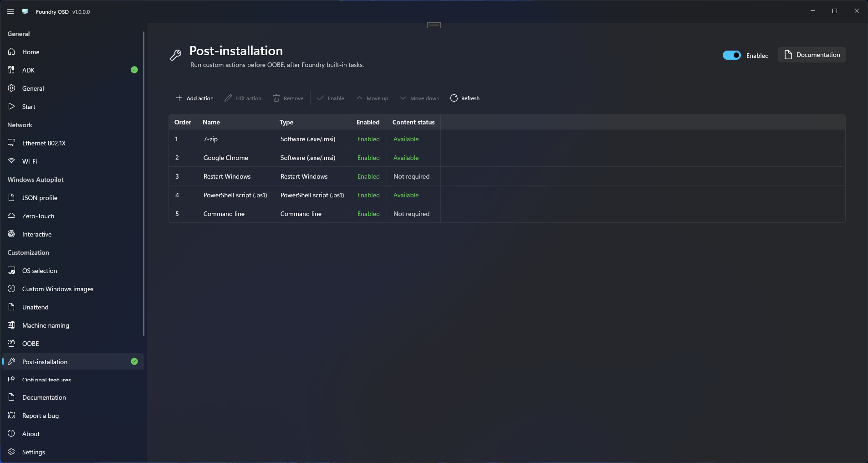The height and width of the screenshot is (463, 868).
Task: Open the About page
Action: 73,434
